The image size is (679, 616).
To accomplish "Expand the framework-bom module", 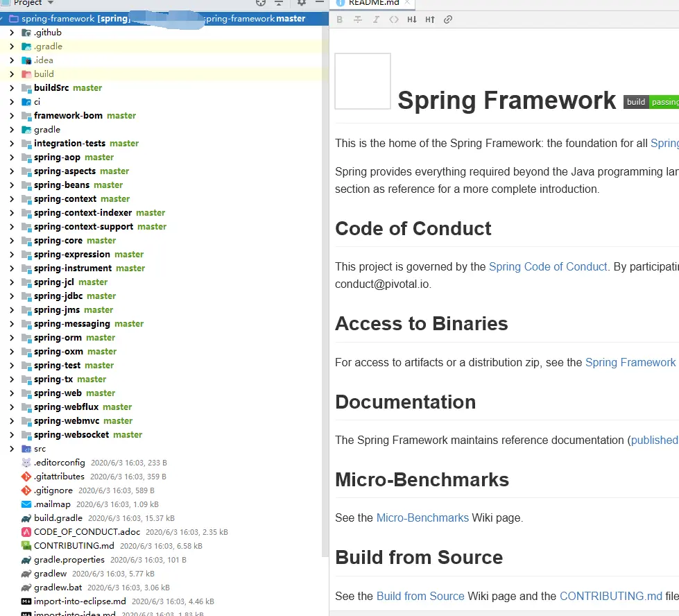I will pos(12,116).
